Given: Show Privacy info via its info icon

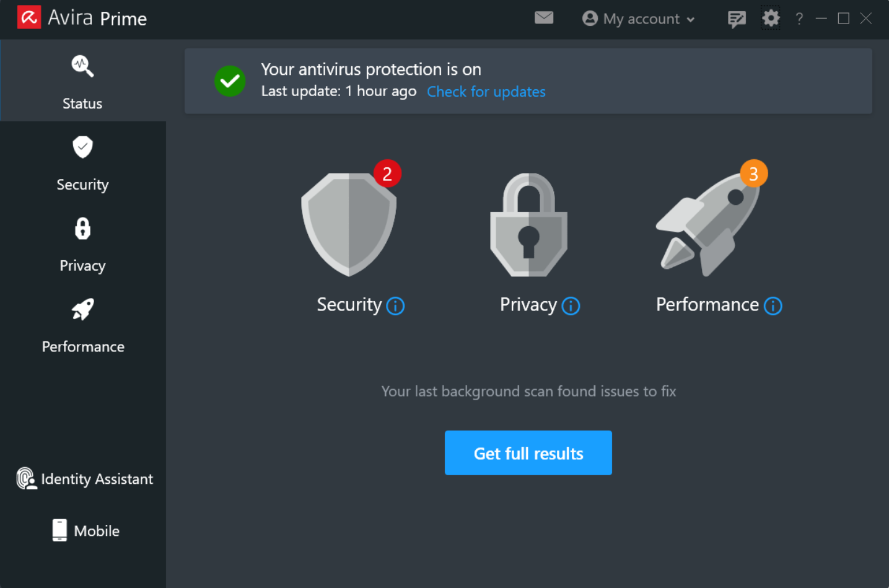Looking at the screenshot, I should pyautogui.click(x=571, y=305).
